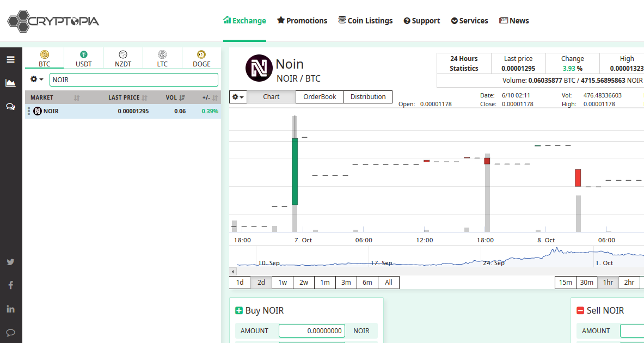The height and width of the screenshot is (343, 644).
Task: Set chart range to 1w
Action: click(x=283, y=282)
